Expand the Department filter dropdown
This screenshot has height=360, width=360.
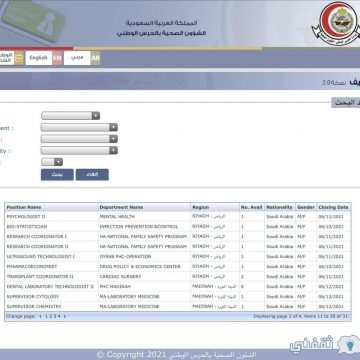pos(79,128)
